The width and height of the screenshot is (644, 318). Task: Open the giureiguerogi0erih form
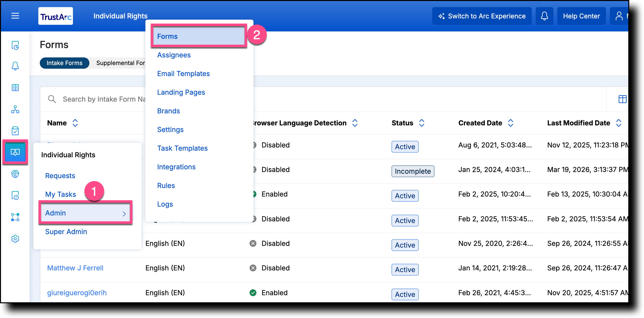[77, 293]
